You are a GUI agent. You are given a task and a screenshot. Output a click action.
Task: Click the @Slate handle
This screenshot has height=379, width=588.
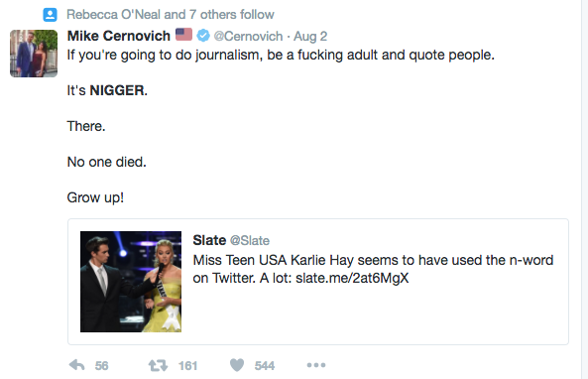pos(249,240)
